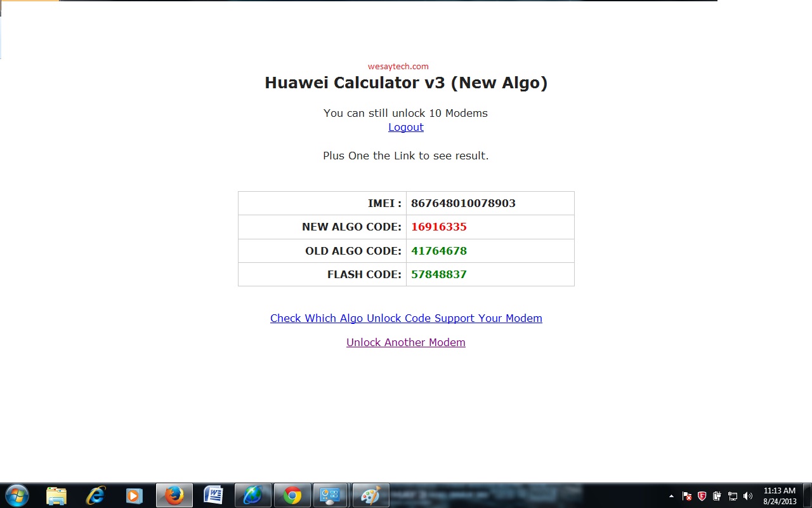Viewport: 812px width, 508px height.
Task: Select the flash code 57848837
Action: tap(439, 274)
